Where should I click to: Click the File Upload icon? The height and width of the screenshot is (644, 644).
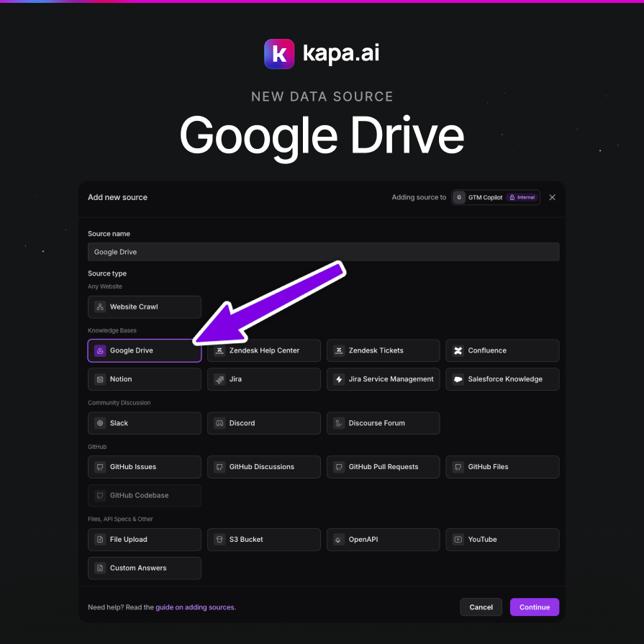(x=100, y=539)
